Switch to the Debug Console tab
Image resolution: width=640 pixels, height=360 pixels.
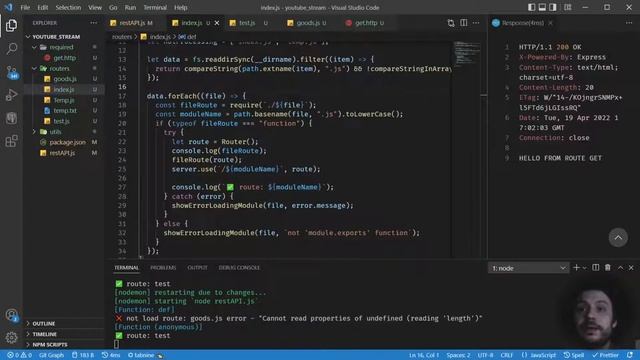point(239,268)
